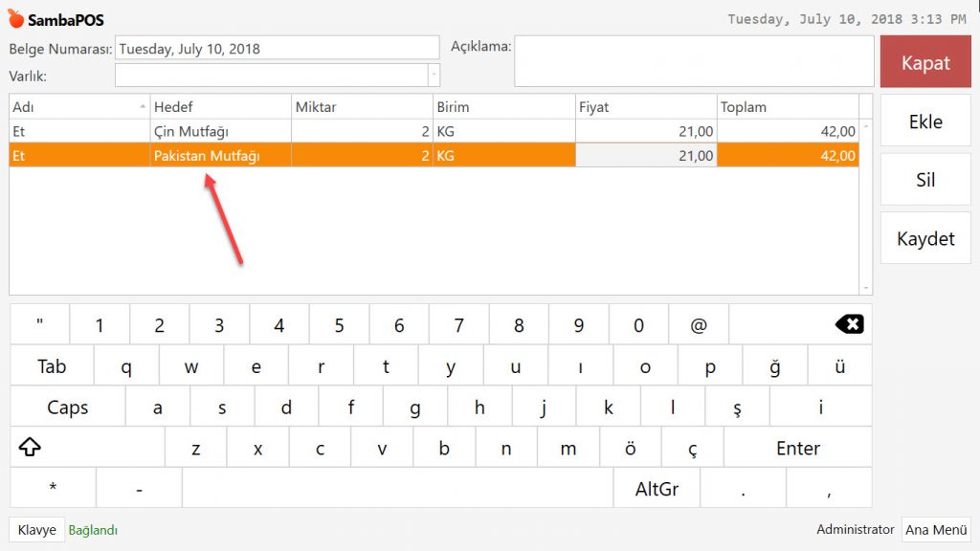The image size is (980, 551).
Task: Delete selected row with Sil
Action: point(924,180)
